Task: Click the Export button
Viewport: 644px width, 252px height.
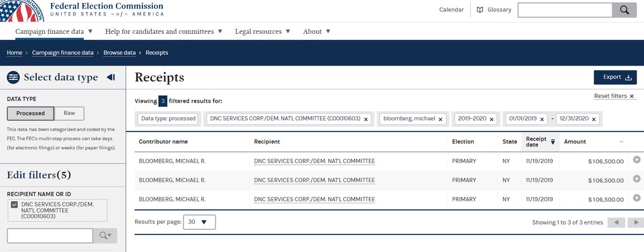Action: (615, 77)
